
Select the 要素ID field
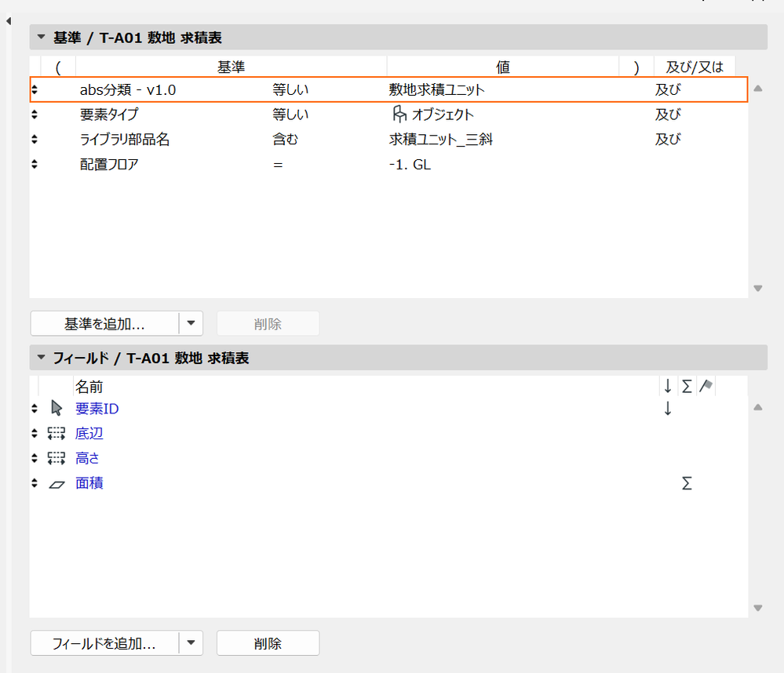click(x=97, y=409)
